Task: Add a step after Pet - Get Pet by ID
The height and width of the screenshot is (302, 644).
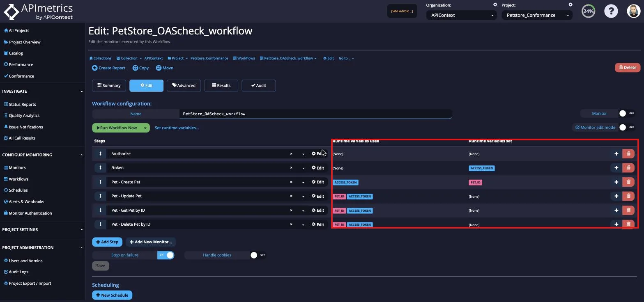Action: click(616, 210)
